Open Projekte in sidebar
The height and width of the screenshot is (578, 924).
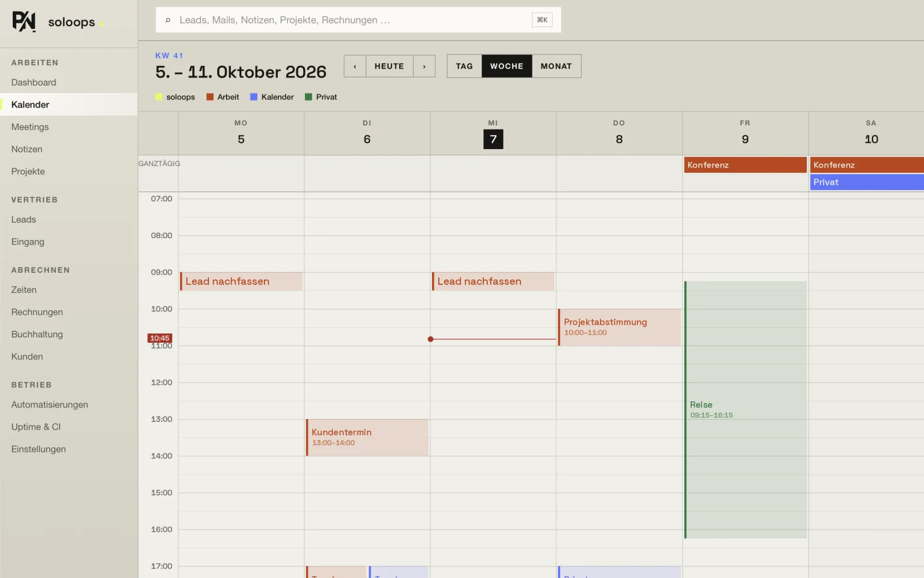pos(69,172)
